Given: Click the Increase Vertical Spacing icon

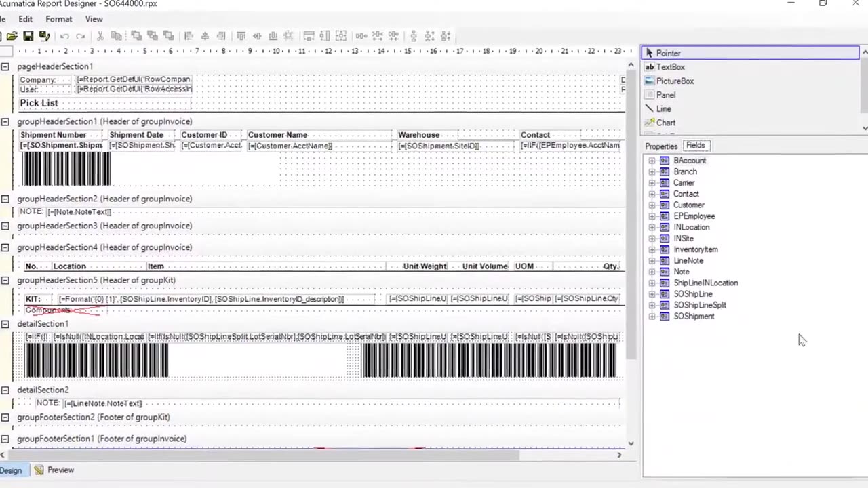Looking at the screenshot, I should (429, 36).
